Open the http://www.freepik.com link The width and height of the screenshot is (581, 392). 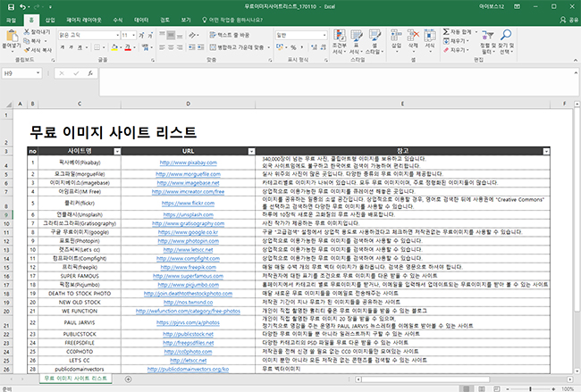pos(189,267)
